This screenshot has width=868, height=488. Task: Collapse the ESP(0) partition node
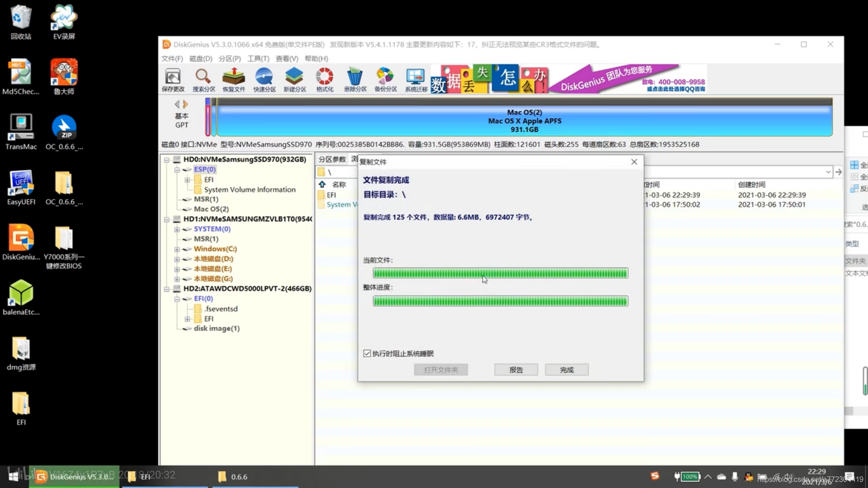177,169
